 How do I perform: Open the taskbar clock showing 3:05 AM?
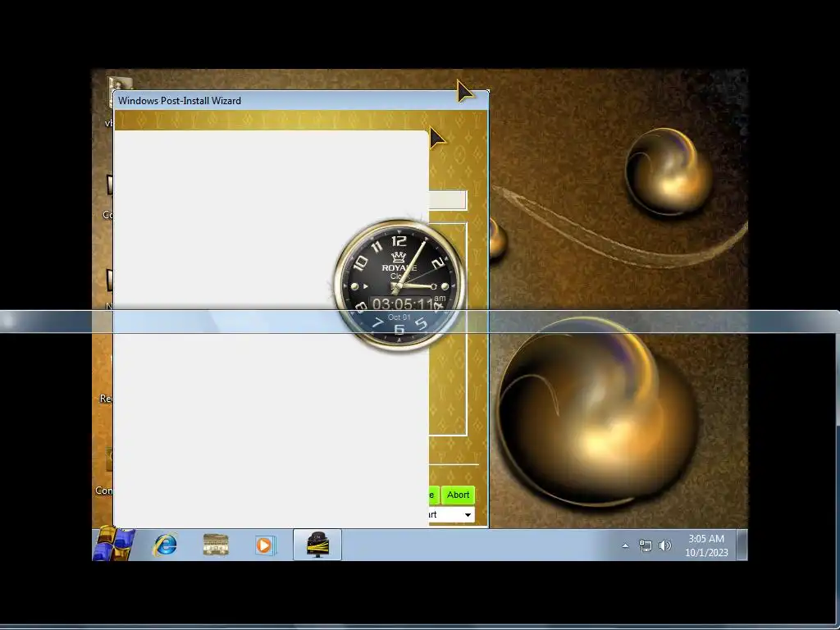706,546
